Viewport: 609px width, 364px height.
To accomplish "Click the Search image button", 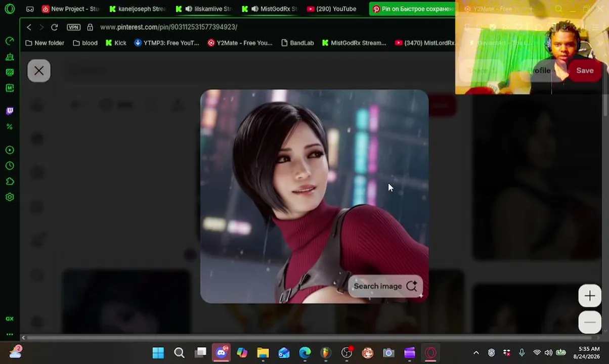I will pos(385,286).
